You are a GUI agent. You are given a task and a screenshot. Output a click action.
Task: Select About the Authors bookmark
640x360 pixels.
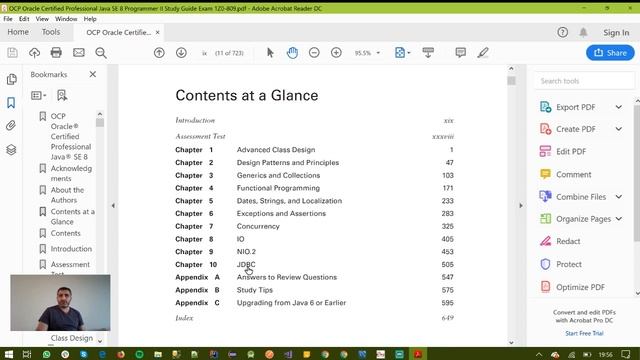[x=67, y=195]
